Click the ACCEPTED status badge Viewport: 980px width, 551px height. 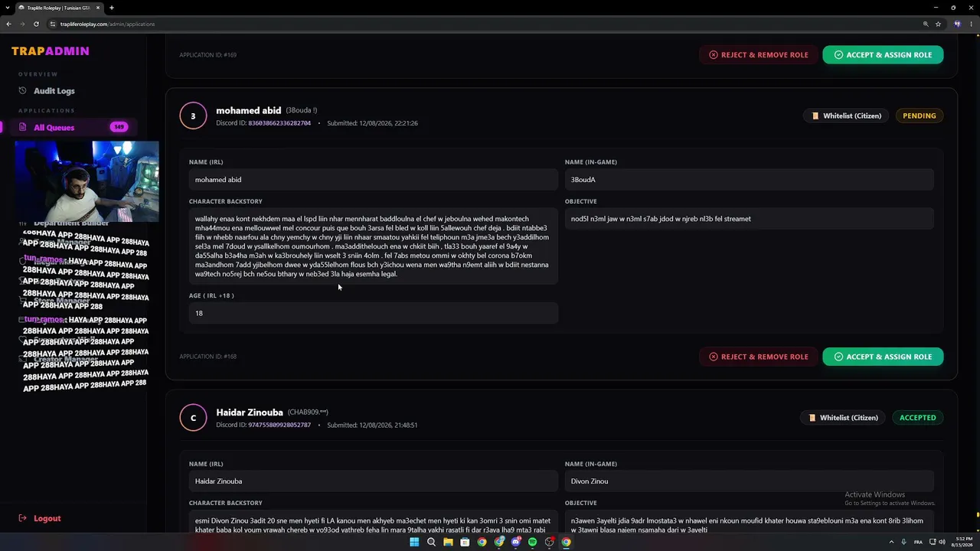pos(918,418)
